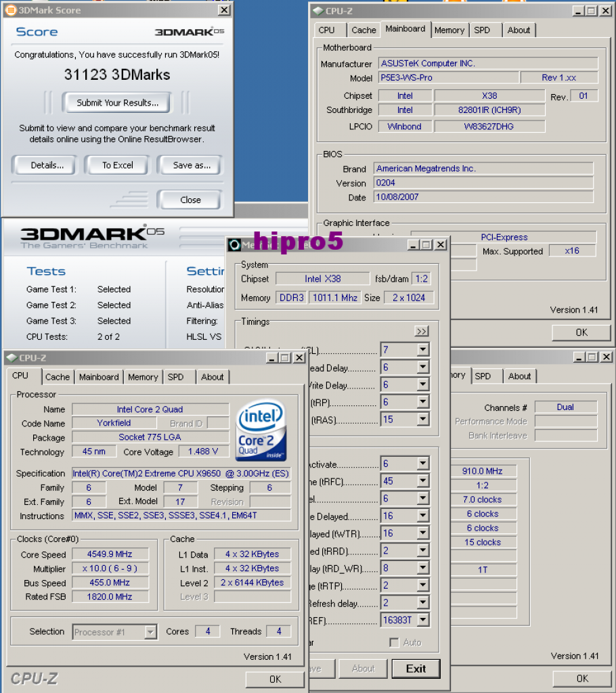Open Mainboard tab in Yorkfield CPU-Z window

pyautogui.click(x=99, y=377)
